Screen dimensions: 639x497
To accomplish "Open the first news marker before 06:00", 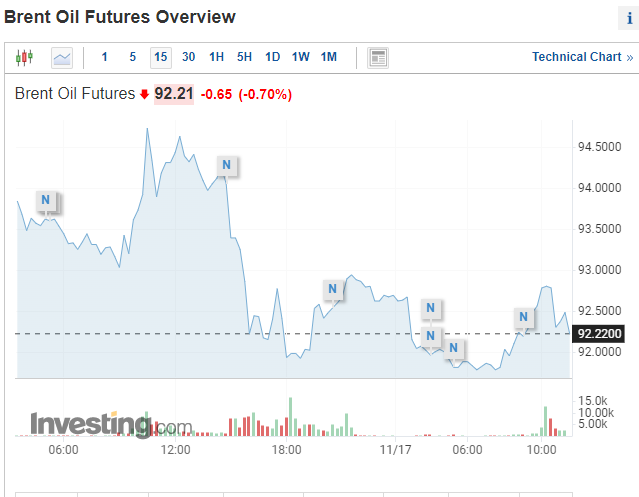I will coord(46,201).
